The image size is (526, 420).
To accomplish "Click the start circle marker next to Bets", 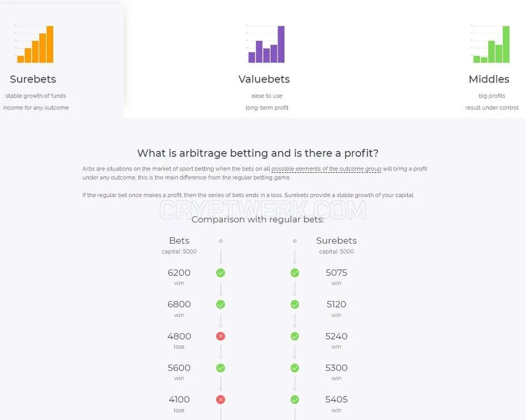I will pos(221,241).
